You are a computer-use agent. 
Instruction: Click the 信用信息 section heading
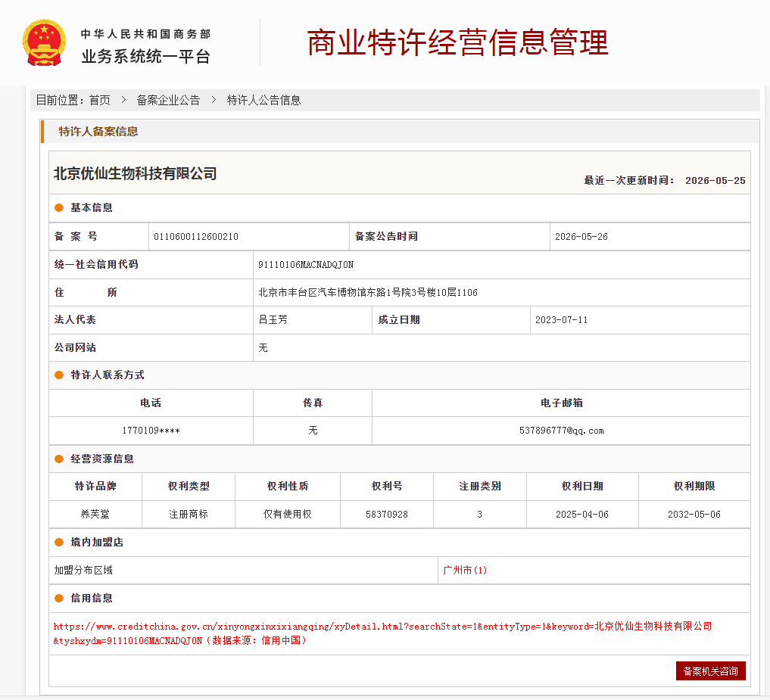click(x=92, y=599)
